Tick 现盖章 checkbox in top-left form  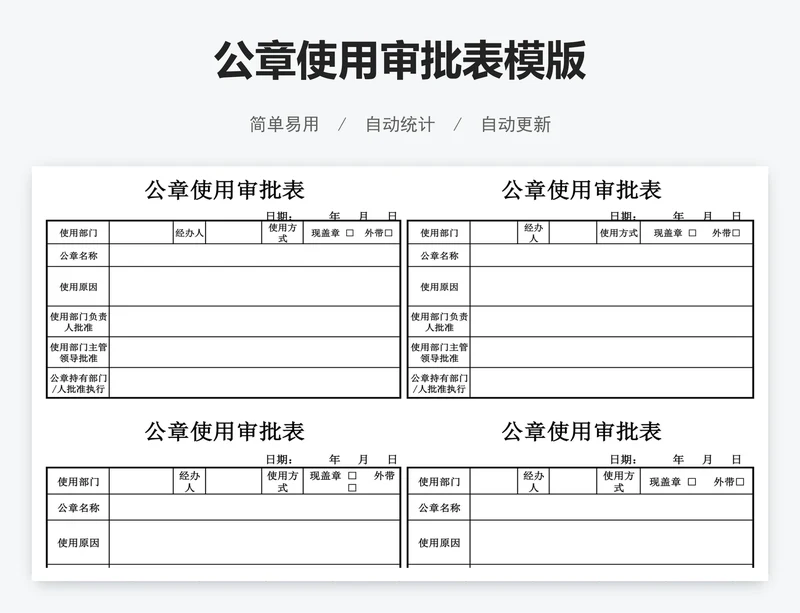pyautogui.click(x=350, y=233)
